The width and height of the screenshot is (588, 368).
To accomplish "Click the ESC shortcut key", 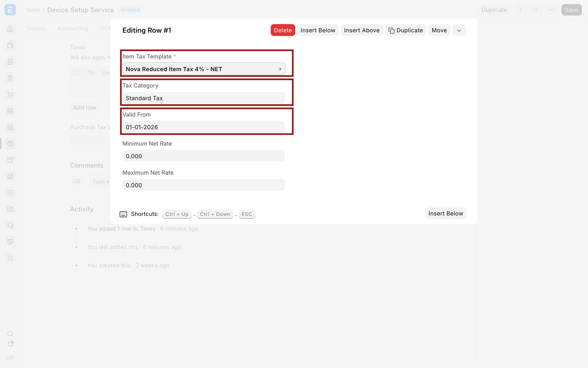I will [x=247, y=214].
